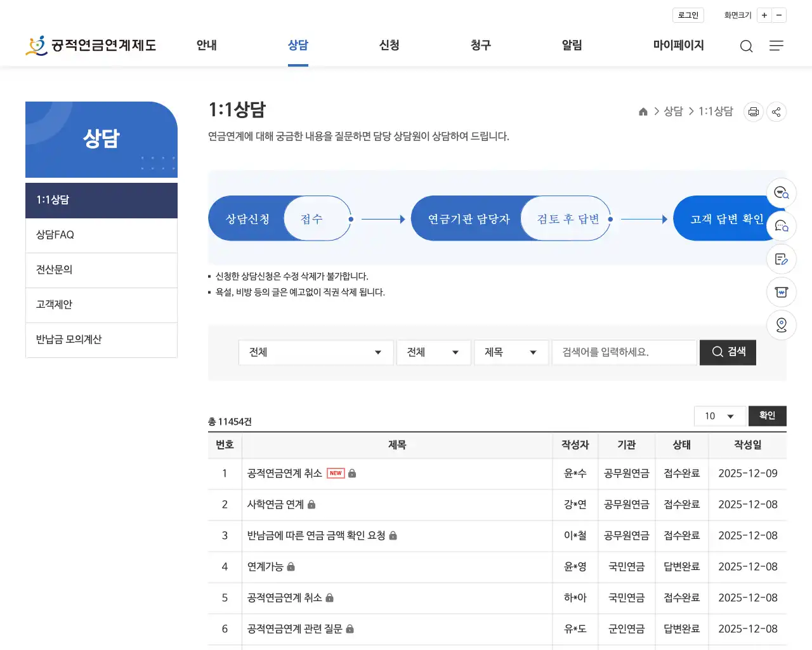Select the location finder quick menu icon

pos(781,325)
